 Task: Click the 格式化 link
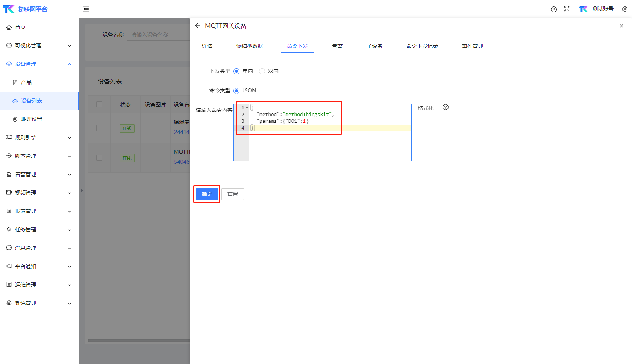pyautogui.click(x=426, y=108)
